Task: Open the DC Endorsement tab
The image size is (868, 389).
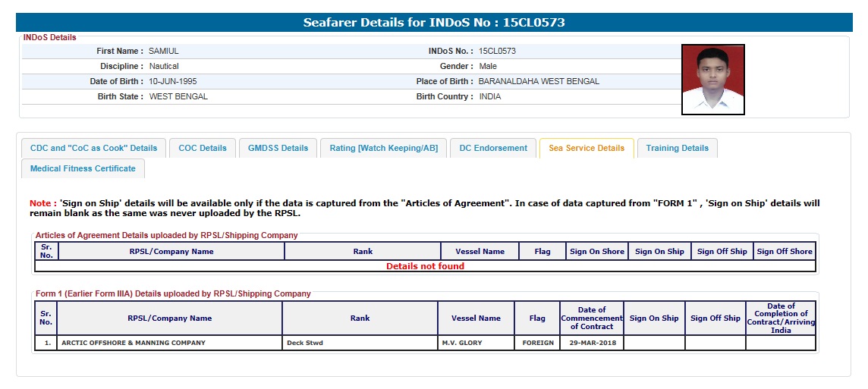Action: coord(493,148)
